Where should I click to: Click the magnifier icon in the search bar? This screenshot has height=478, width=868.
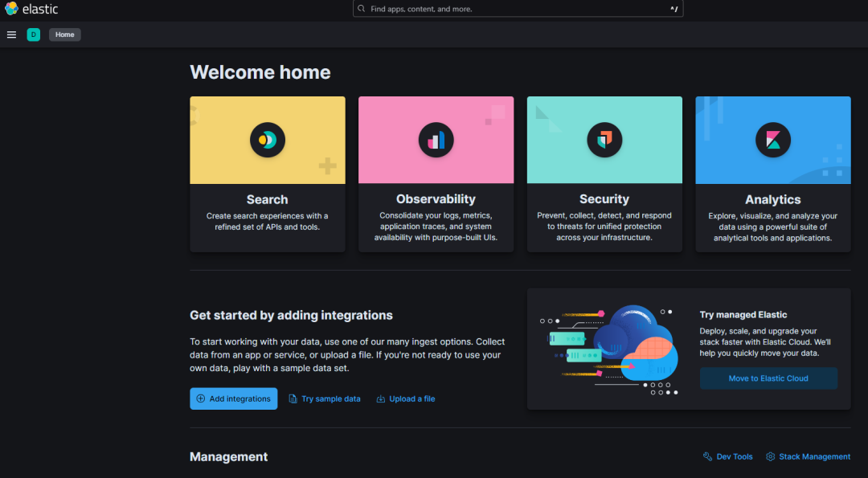point(362,9)
